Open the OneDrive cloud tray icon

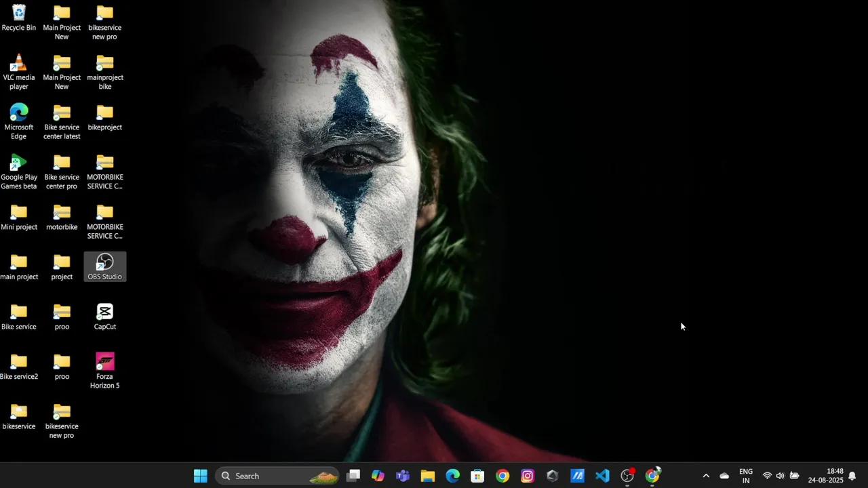pos(724,476)
